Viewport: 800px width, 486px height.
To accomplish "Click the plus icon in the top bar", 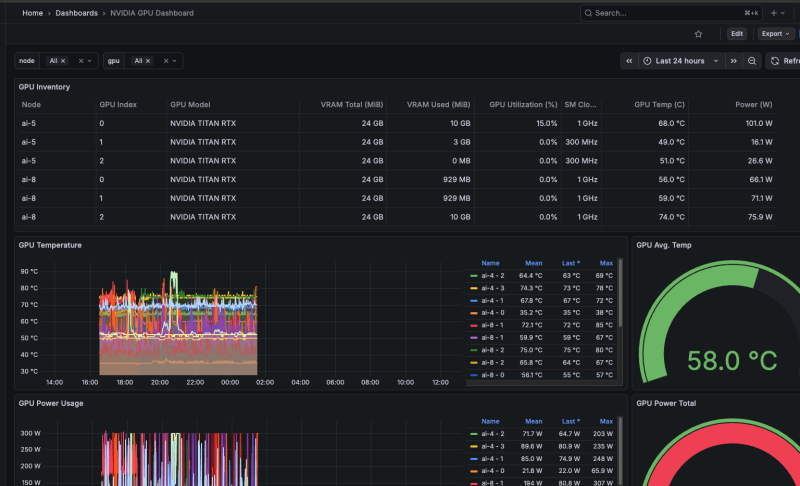I will coord(774,13).
